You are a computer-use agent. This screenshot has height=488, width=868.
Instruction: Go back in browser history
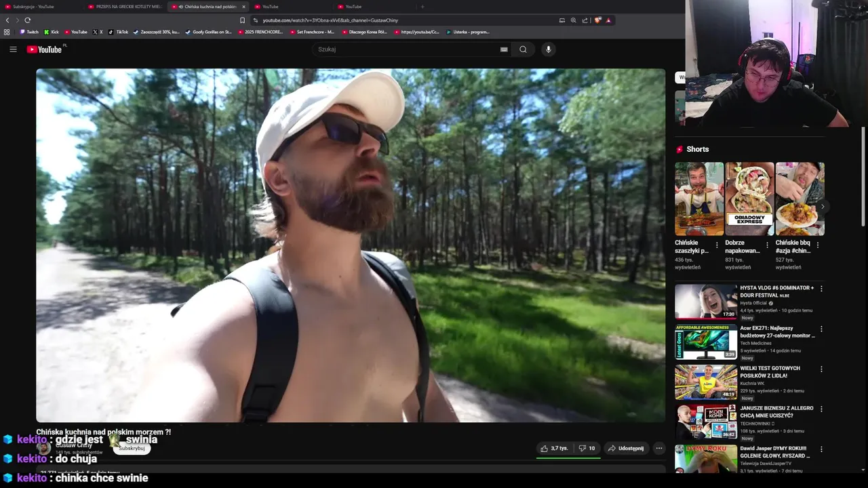click(x=7, y=20)
